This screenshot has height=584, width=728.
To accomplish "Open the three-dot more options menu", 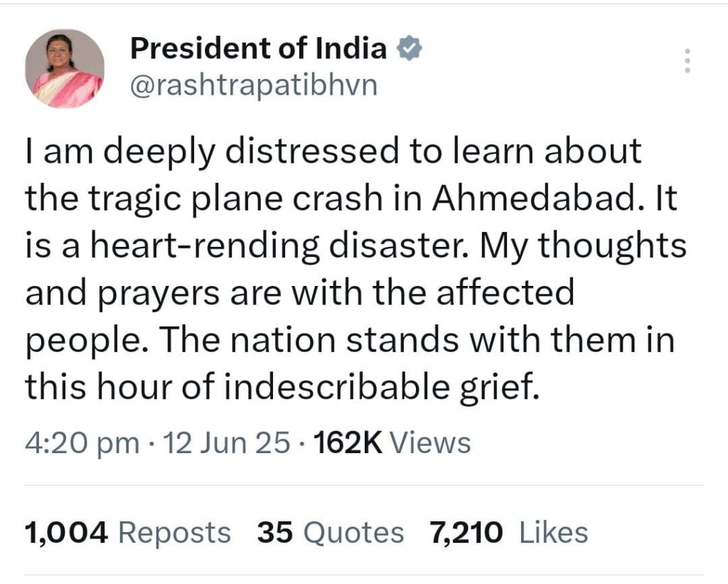I will click(687, 60).
